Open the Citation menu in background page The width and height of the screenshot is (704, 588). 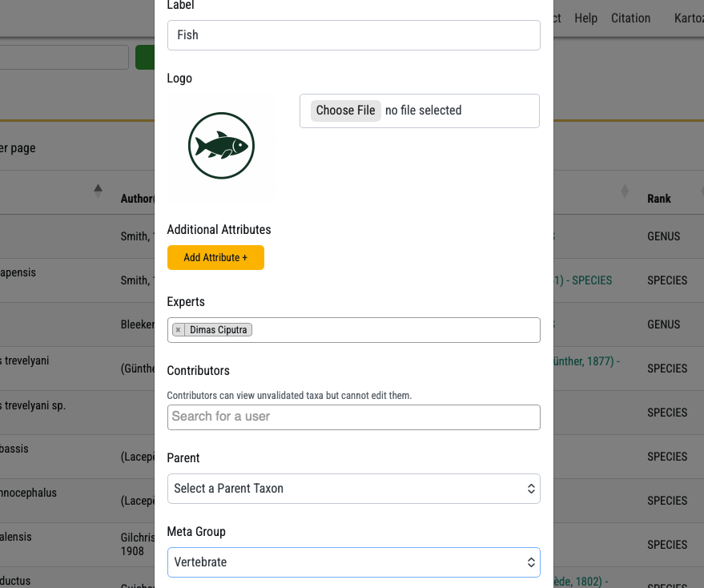pos(630,18)
